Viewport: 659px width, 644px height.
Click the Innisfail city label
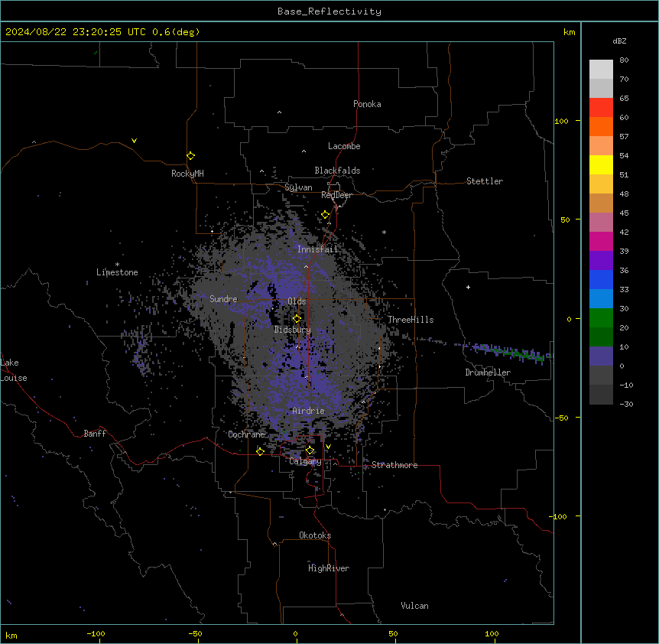(317, 249)
